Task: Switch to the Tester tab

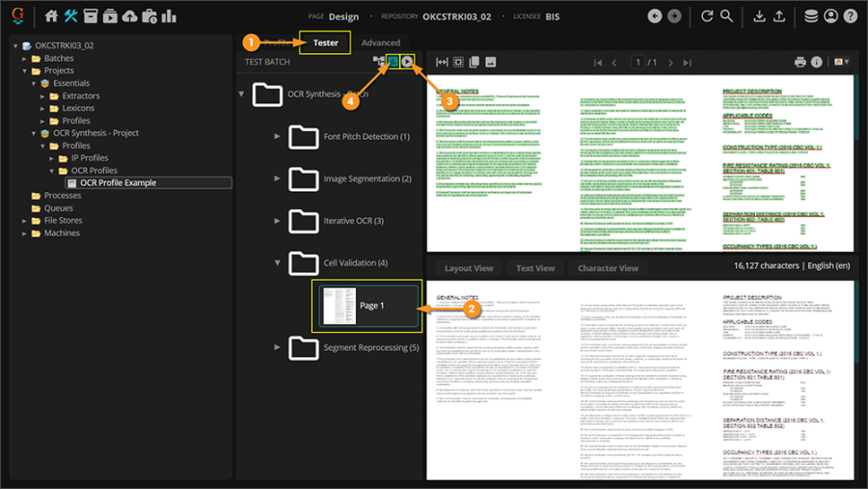Action: pos(325,42)
